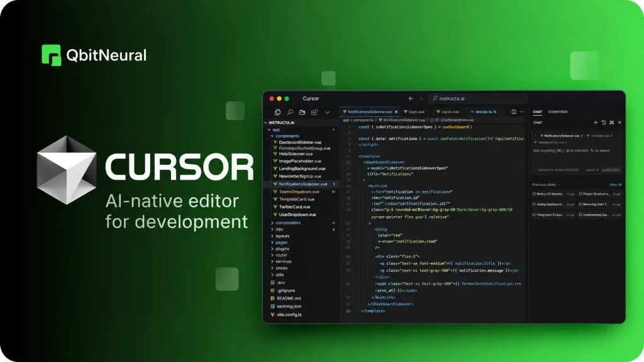Open the View all chats link
The width and height of the screenshot is (644, 362).
[615, 185]
